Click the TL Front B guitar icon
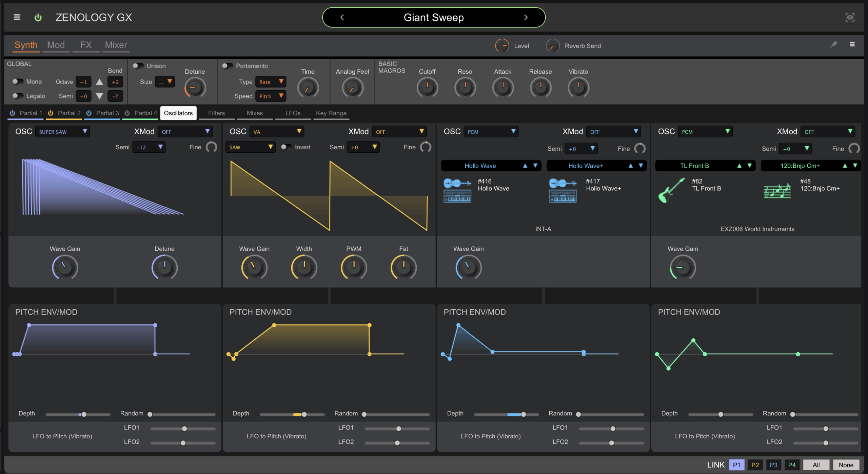The height and width of the screenshot is (474, 868). point(671,190)
